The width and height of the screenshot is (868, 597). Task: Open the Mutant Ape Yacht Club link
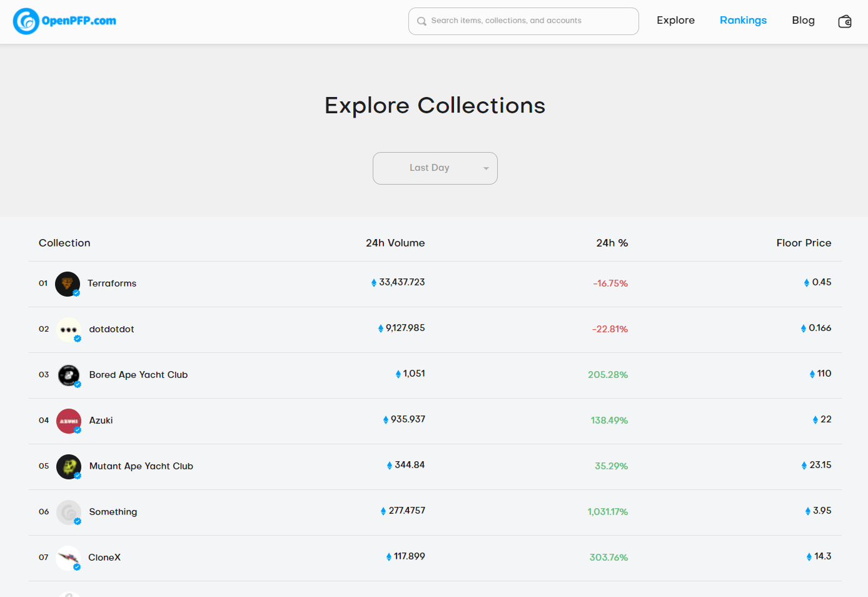(x=141, y=466)
